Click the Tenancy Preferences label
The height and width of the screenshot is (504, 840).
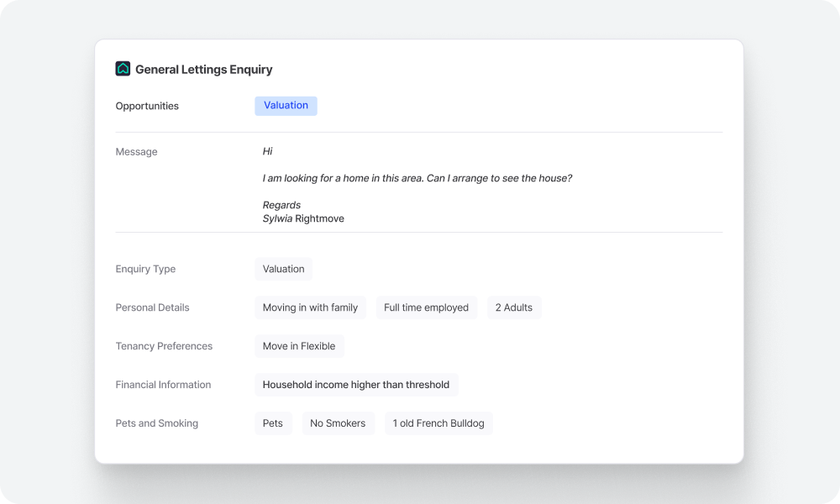[164, 346]
